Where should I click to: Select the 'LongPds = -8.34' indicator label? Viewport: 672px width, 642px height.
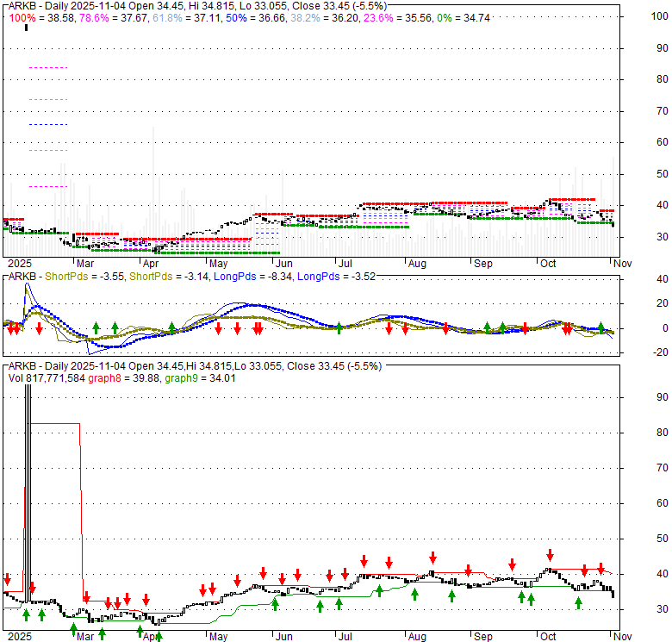(252, 277)
